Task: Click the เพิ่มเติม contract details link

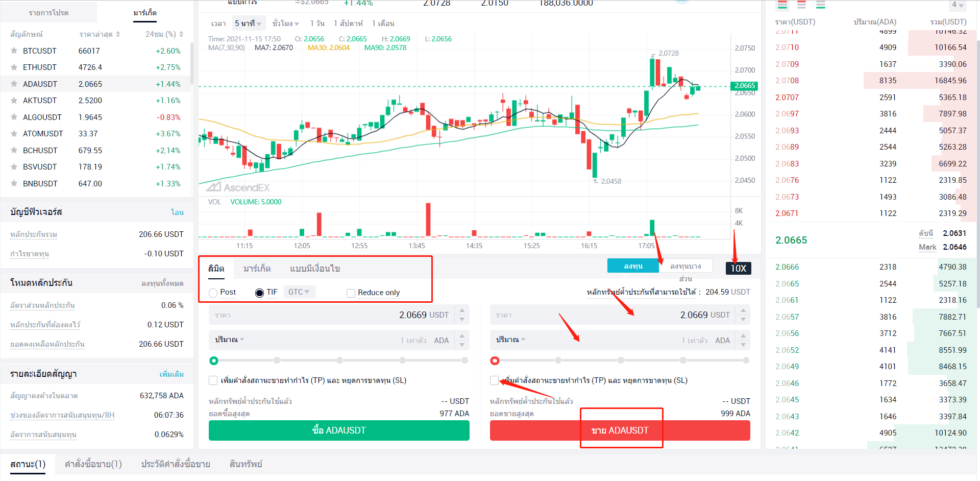Action: click(171, 374)
